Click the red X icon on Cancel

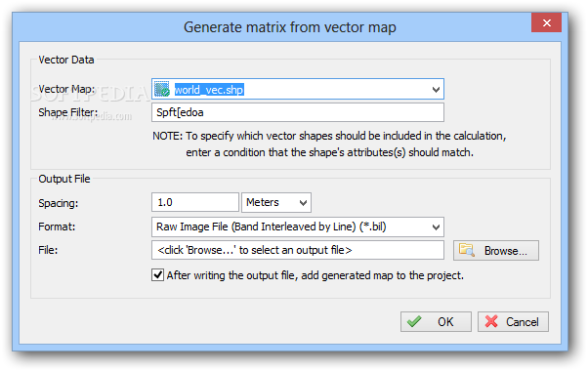491,321
